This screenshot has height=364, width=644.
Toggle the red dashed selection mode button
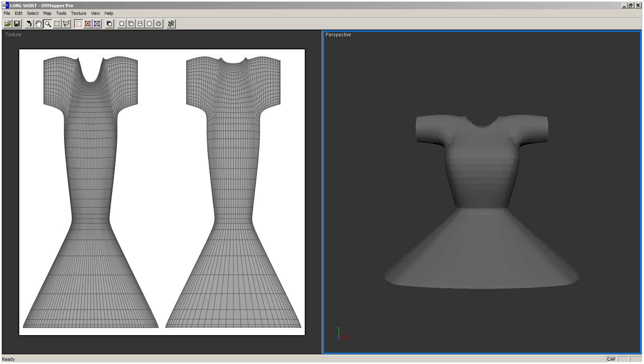(x=78, y=24)
